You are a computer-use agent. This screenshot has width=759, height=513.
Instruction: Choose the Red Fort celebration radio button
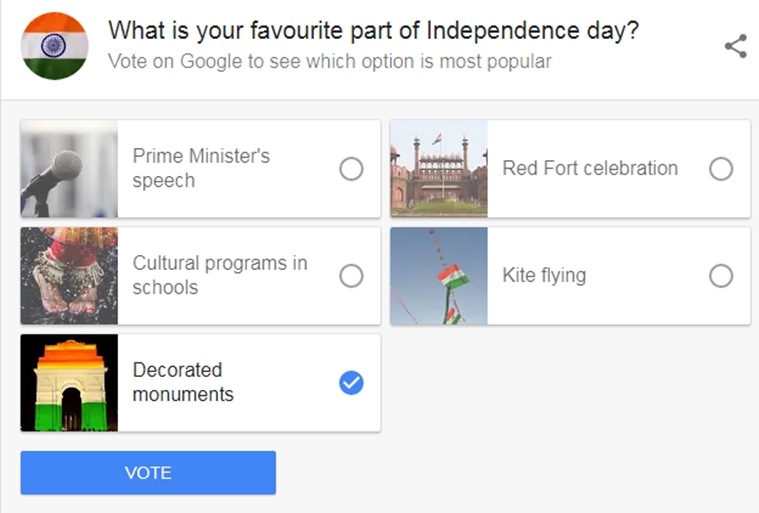721,169
